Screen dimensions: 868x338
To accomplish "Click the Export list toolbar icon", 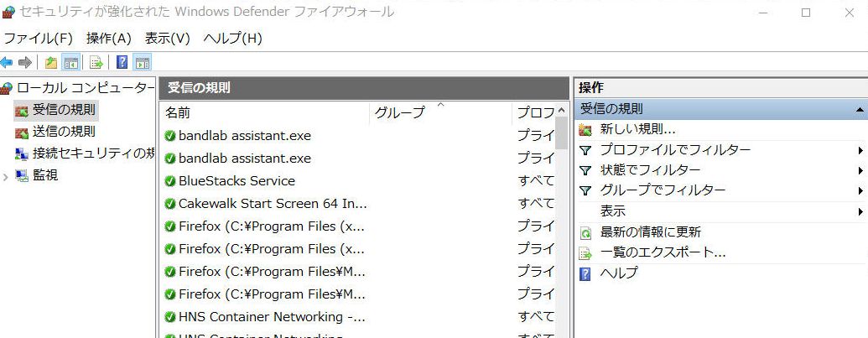I will pyautogui.click(x=96, y=62).
